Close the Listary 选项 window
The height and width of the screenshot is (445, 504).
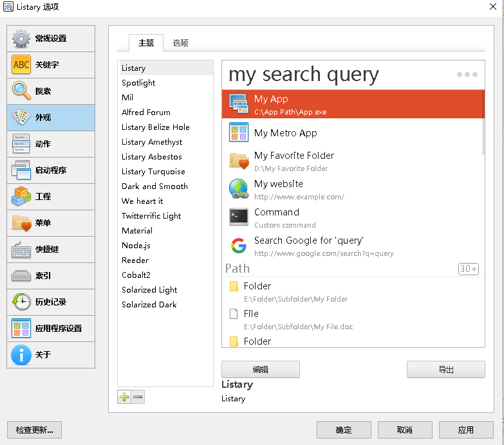coord(493,6)
